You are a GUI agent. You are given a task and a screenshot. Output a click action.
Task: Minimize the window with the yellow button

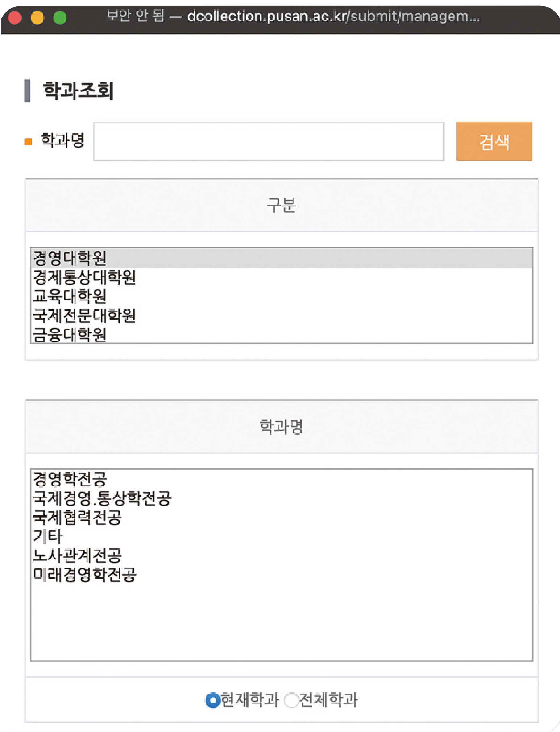(37, 17)
